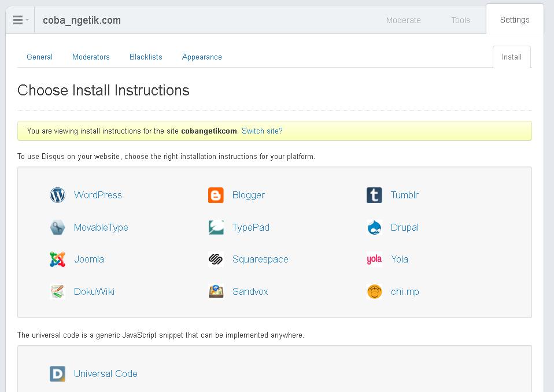Click the chi.mp monkey icon

(x=374, y=292)
